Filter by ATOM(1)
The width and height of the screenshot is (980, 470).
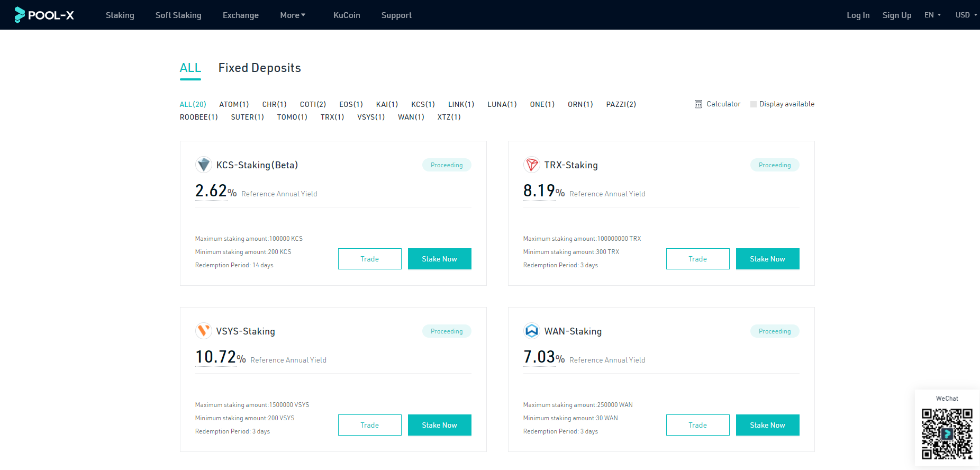(234, 104)
